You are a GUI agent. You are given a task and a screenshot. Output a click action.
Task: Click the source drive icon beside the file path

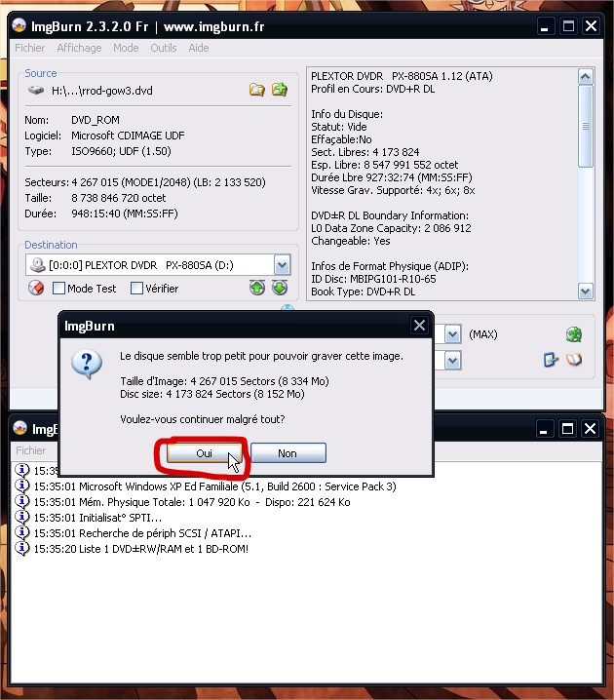click(36, 90)
